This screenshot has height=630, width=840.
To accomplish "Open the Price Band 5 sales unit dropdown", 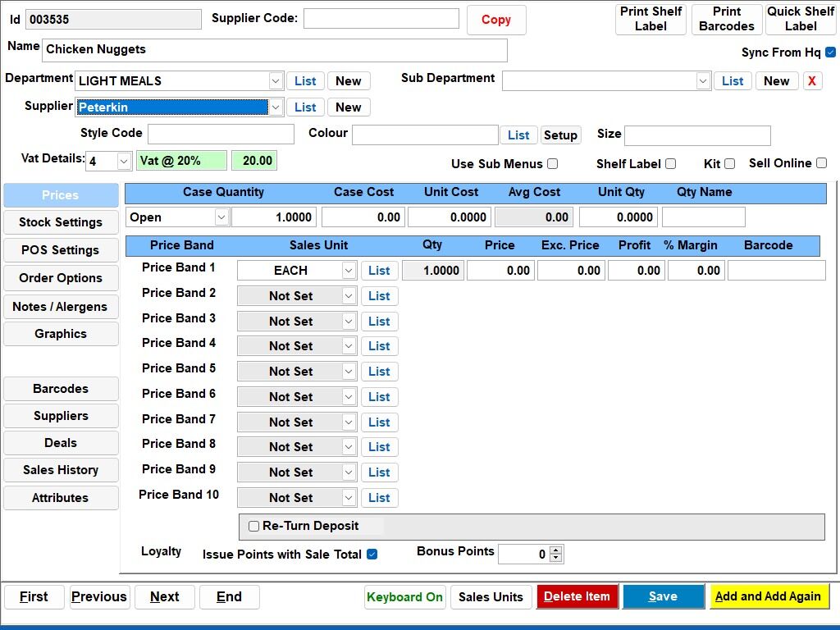I will click(348, 372).
